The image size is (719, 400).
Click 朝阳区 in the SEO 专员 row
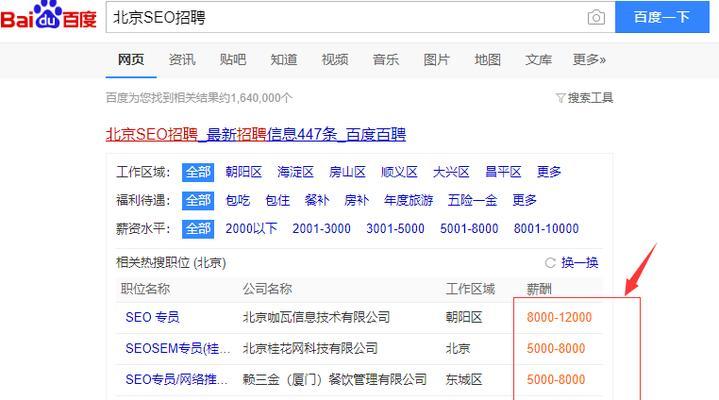pyautogui.click(x=464, y=317)
